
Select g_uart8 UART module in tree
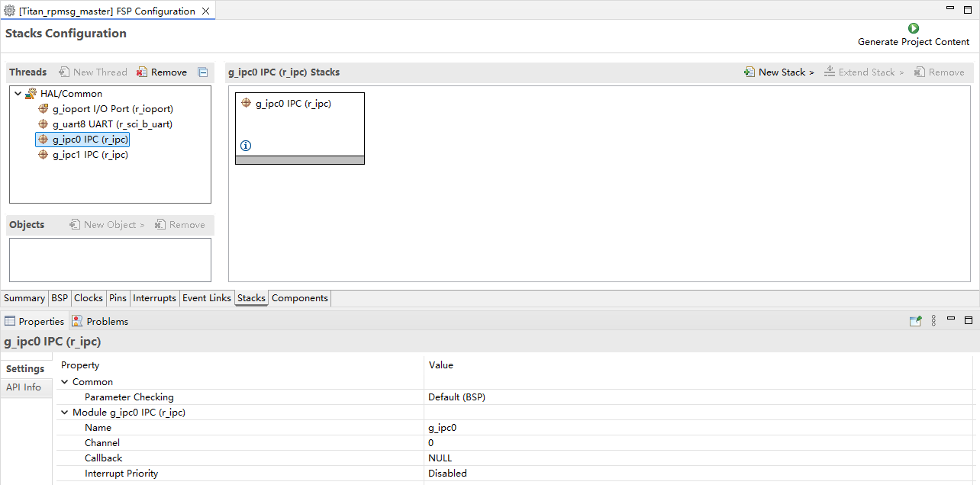pos(117,124)
